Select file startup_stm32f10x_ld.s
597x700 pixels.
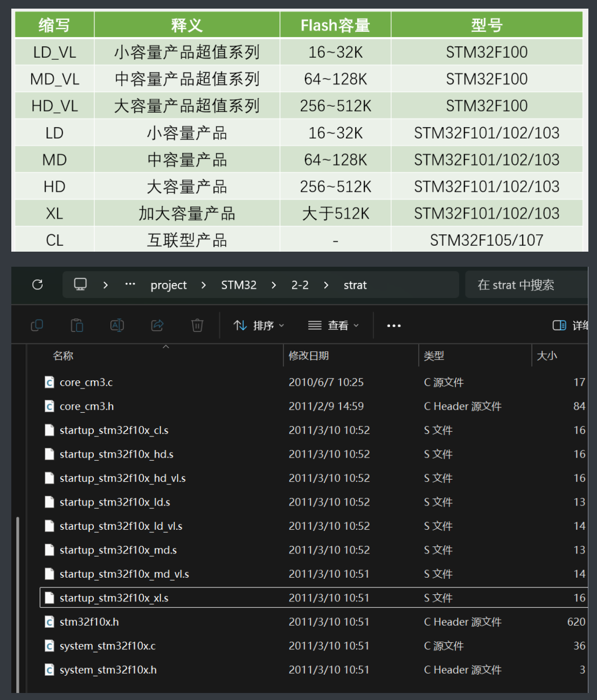115,502
